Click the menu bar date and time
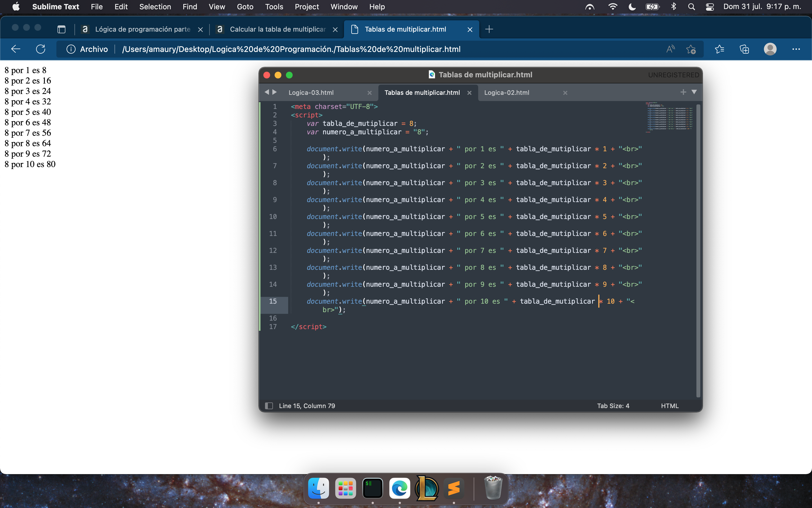 point(762,7)
